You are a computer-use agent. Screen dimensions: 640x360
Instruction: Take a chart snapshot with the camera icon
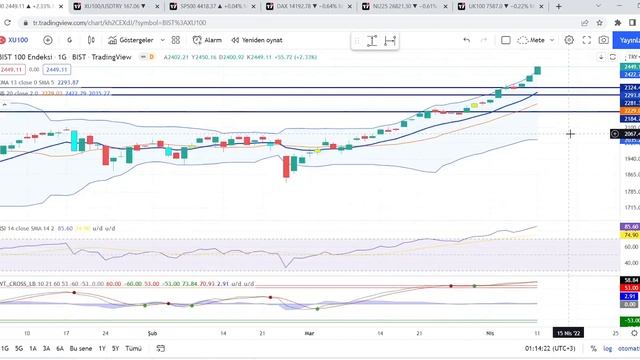tap(604, 40)
